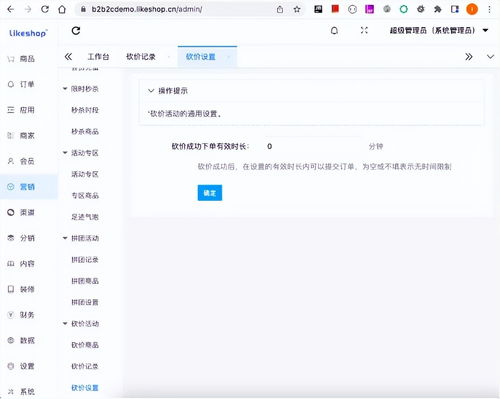Open 拼团设置 submenu item

(85, 302)
